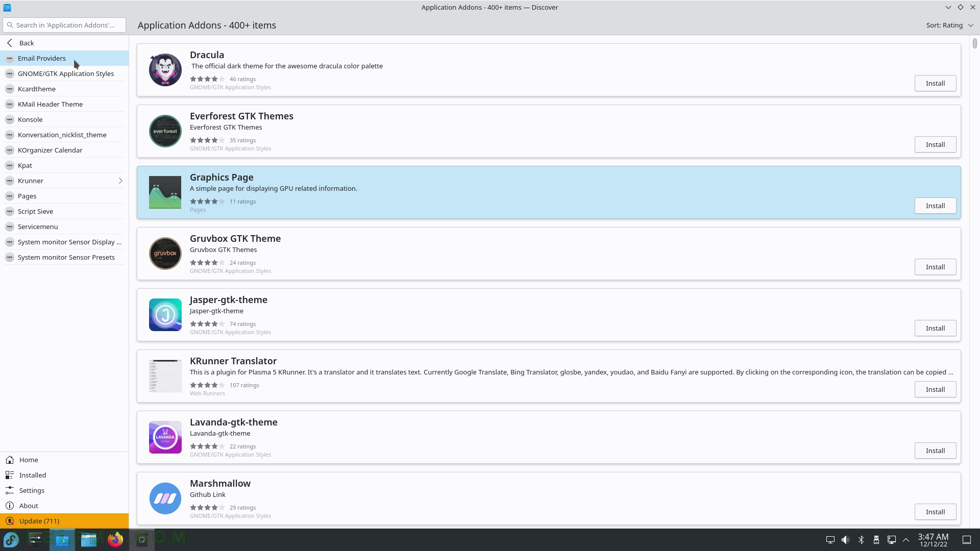This screenshot has height=551, width=980.
Task: Open the Fedora application launcher
Action: (11, 539)
